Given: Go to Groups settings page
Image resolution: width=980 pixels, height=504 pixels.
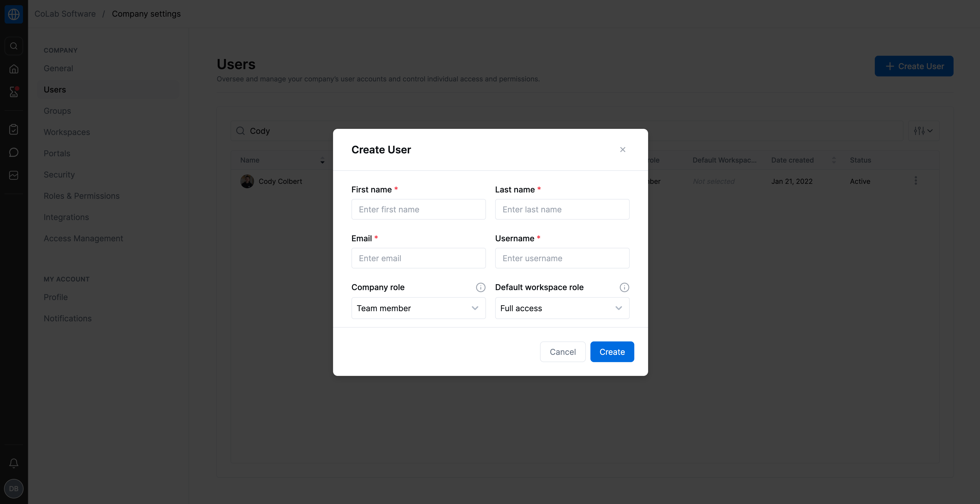Looking at the screenshot, I should coord(57,111).
